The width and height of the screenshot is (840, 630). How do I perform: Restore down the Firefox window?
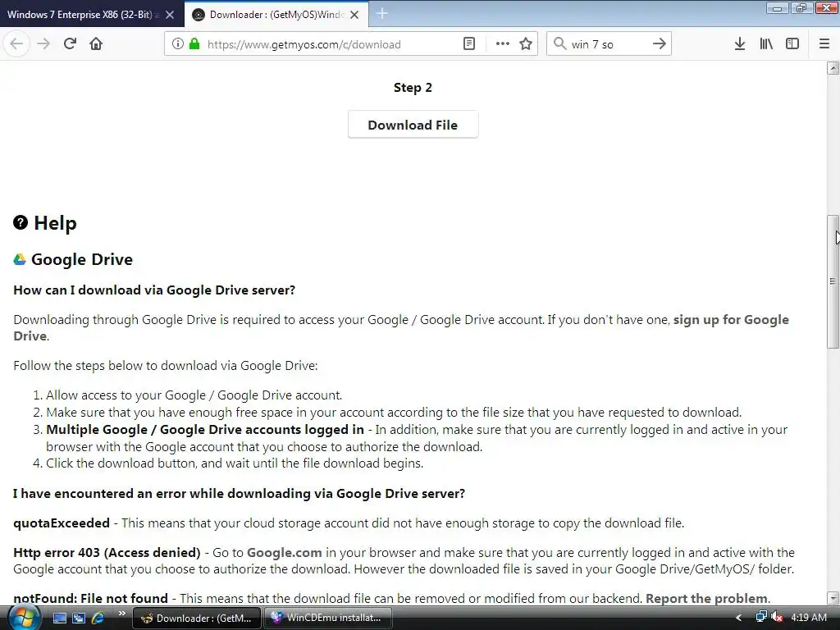pyautogui.click(x=801, y=8)
